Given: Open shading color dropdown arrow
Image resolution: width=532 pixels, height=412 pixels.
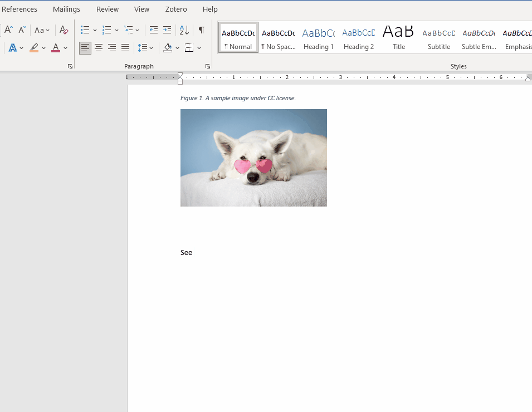Looking at the screenshot, I should (x=178, y=48).
